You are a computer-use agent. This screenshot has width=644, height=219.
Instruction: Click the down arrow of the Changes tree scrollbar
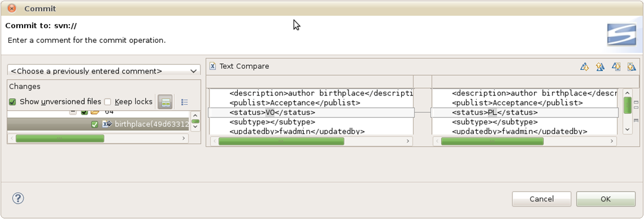point(195,127)
